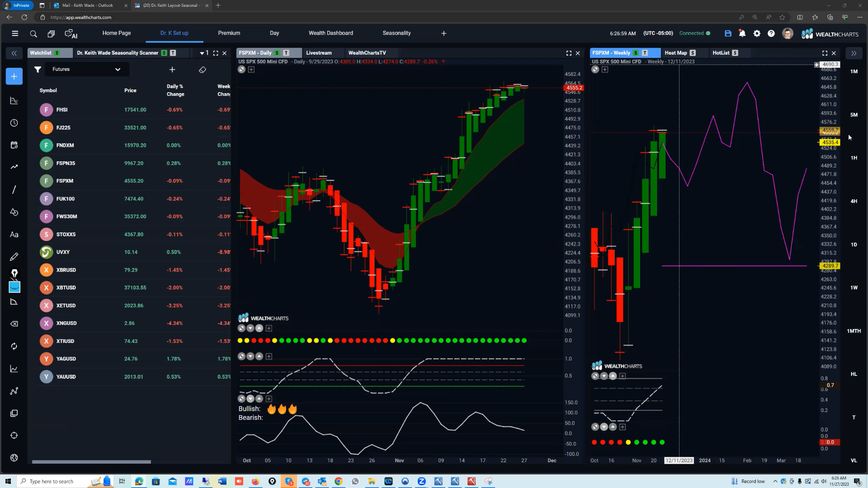This screenshot has height=488, width=868.
Task: Add indicator with plus on daily chart
Action: [251, 70]
